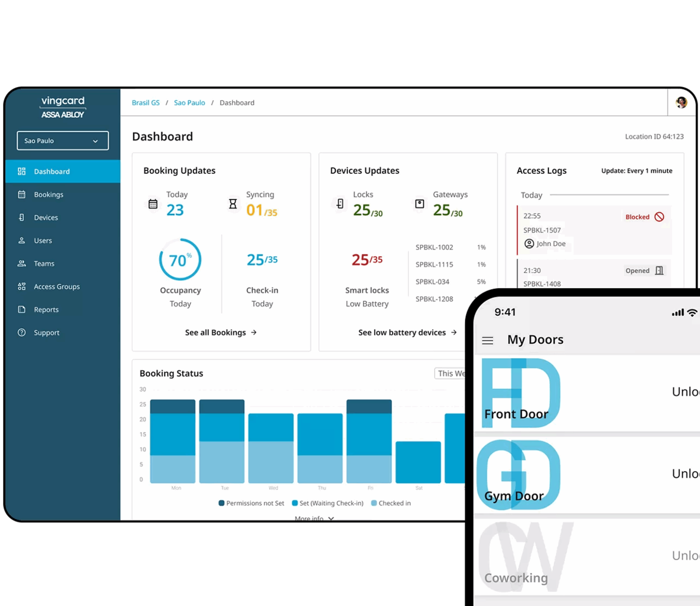700x606 pixels.
Task: Click the Devices lock icon in sidebar
Action: (22, 218)
